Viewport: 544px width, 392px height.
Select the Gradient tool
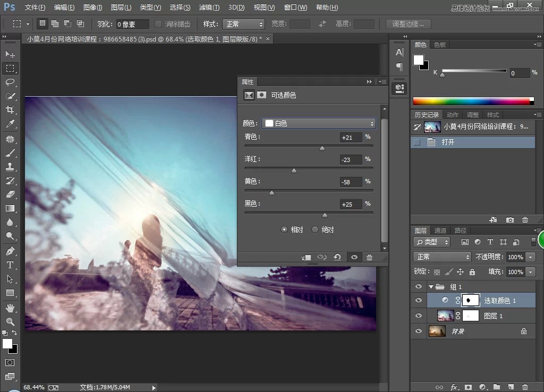[10, 209]
